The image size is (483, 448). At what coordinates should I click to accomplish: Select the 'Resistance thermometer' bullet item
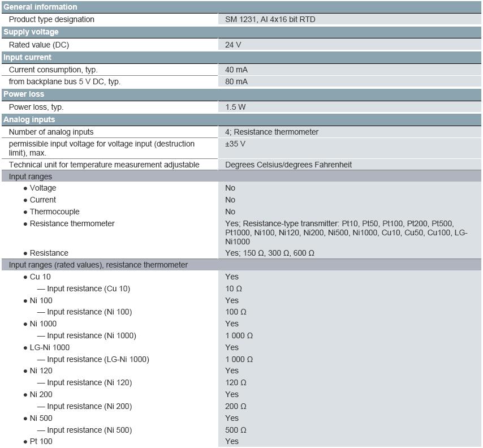69,223
